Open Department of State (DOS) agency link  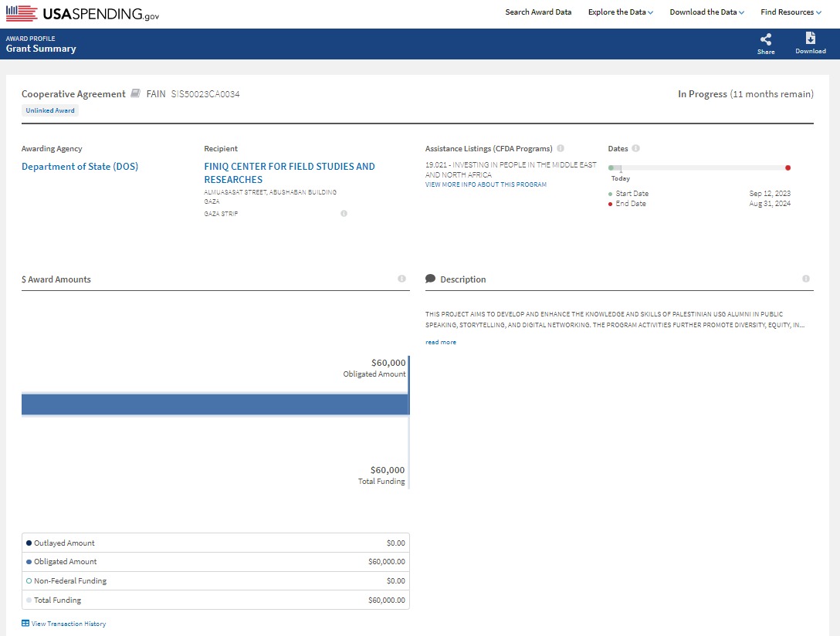[80, 167]
